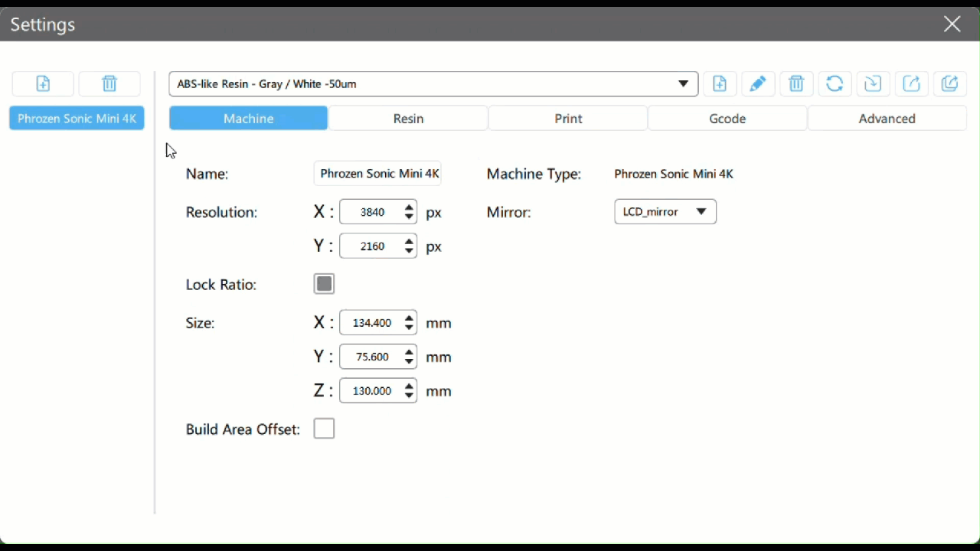
Task: Delete the Phrozen Sonic Mini 4K printer
Action: [x=109, y=83]
